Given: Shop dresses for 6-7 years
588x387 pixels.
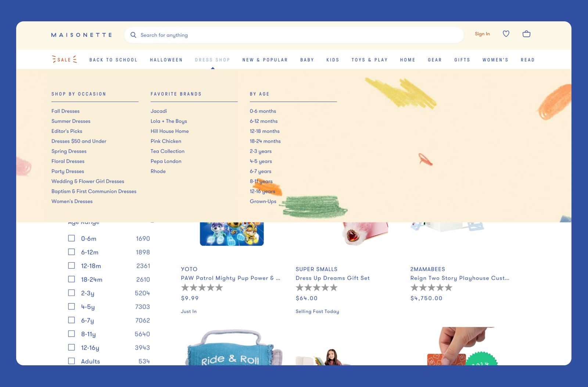Looking at the screenshot, I should tap(261, 171).
